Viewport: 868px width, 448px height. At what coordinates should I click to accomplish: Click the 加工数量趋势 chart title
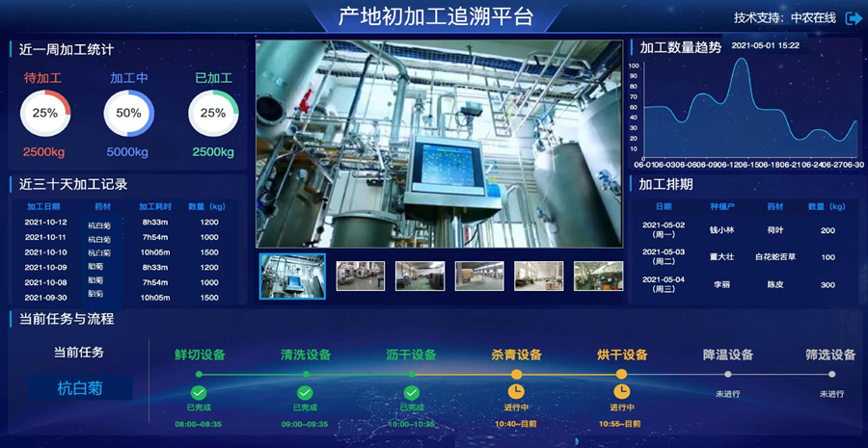tap(680, 48)
